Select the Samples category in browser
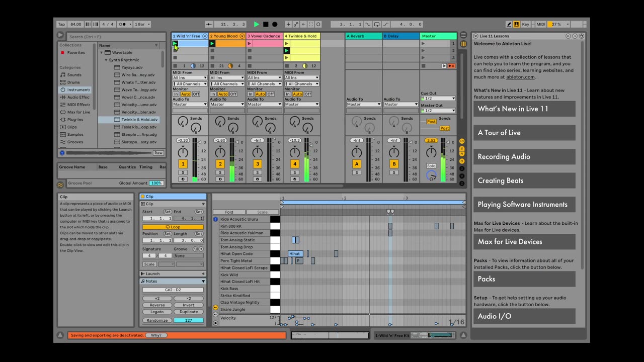The image size is (644, 362). pyautogui.click(x=75, y=135)
